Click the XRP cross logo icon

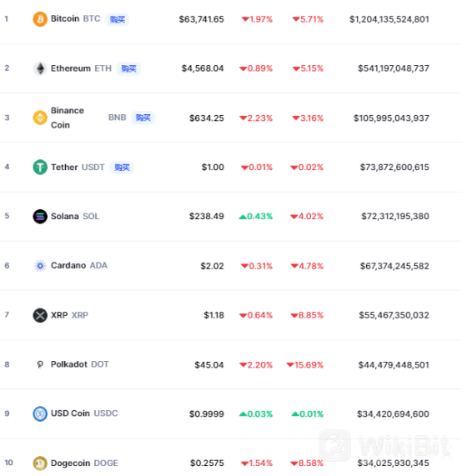40,315
